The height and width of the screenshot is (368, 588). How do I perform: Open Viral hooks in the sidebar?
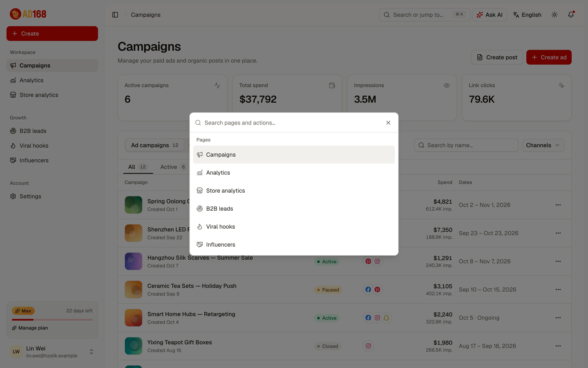coord(52,146)
